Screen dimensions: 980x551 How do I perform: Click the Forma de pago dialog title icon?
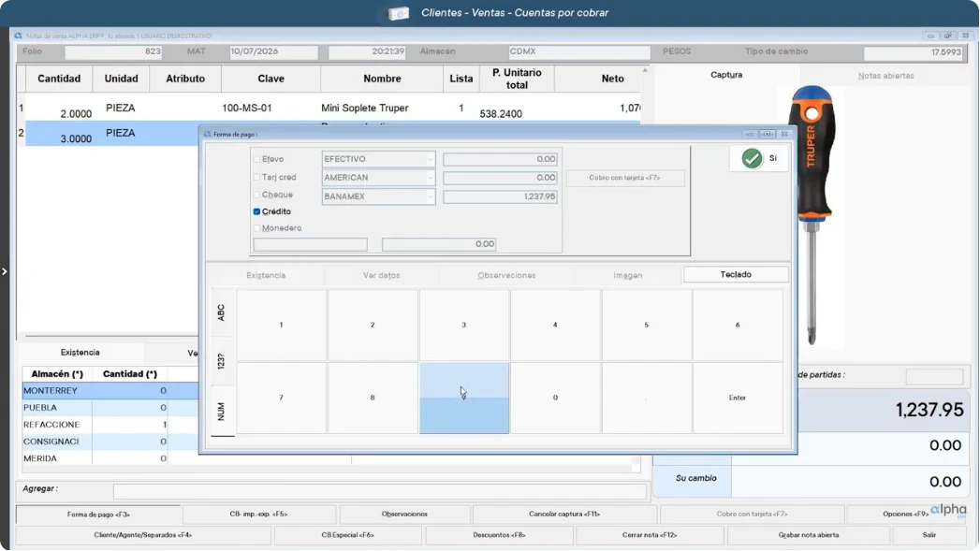(x=208, y=135)
